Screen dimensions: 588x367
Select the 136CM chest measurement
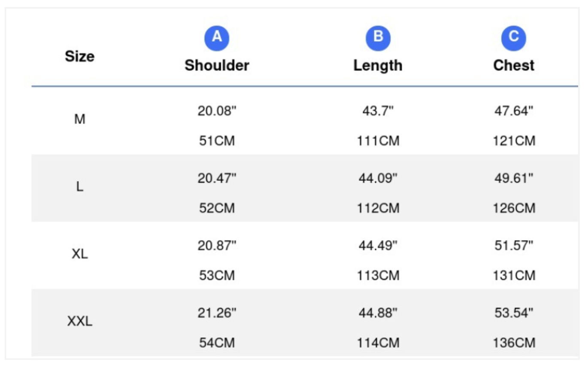[x=514, y=343]
